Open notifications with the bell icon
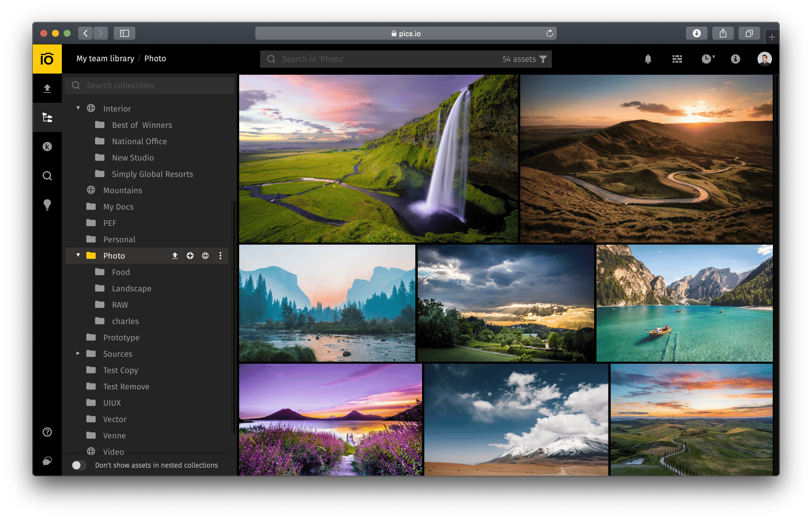Screen dimensions: 812x519 [x=648, y=59]
